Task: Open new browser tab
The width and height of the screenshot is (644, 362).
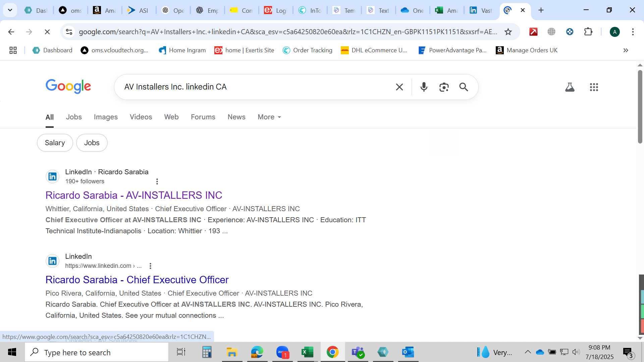Action: pos(541,10)
